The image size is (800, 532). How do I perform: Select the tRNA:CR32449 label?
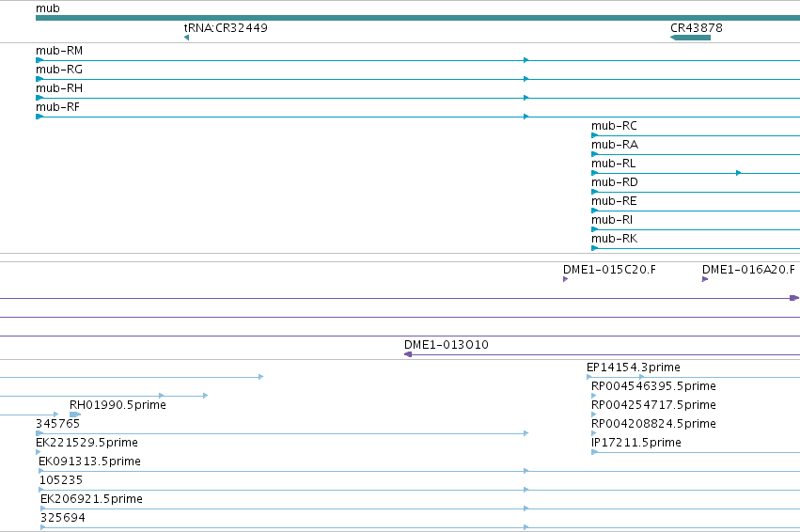tap(226, 27)
